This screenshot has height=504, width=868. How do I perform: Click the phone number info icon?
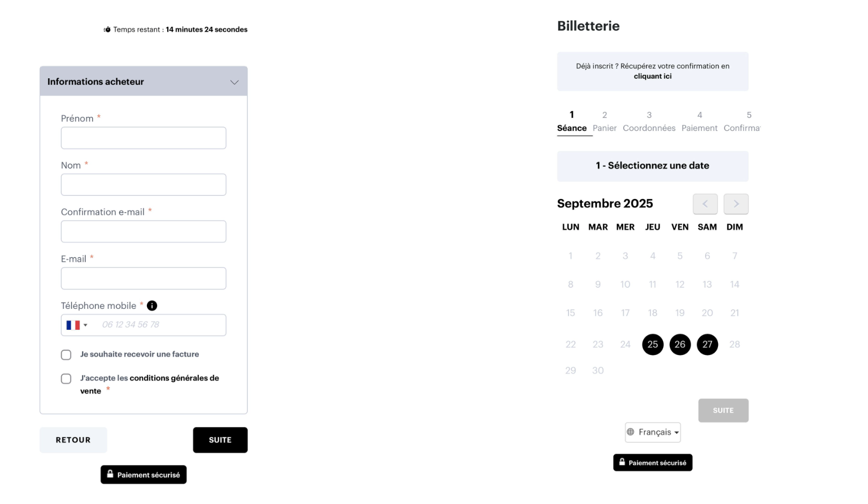[x=152, y=306]
